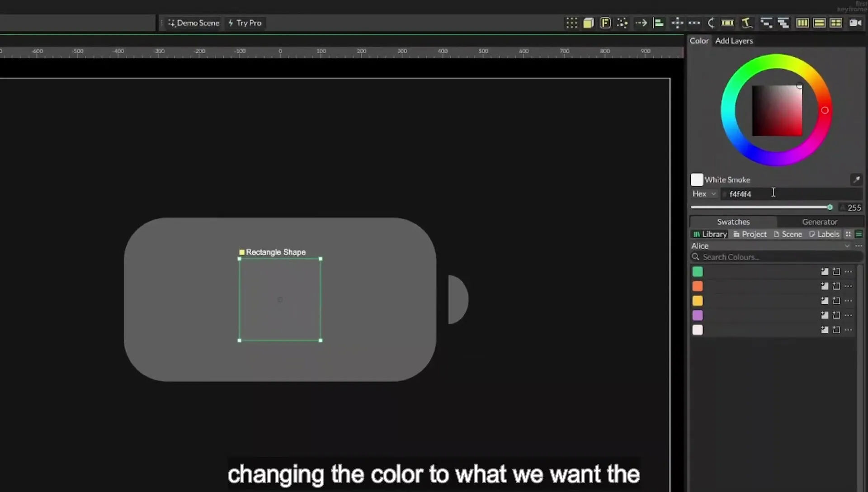
Task: Click the framed F icon in toolbar
Action: tap(605, 23)
